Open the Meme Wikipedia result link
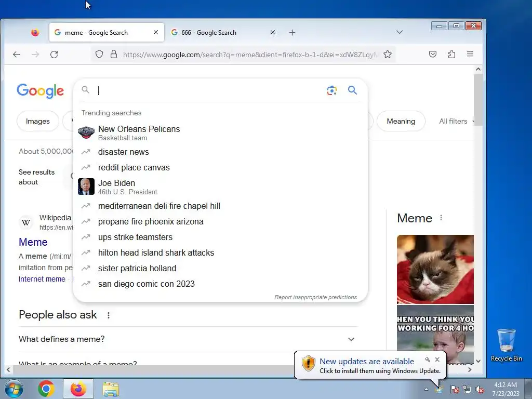The height and width of the screenshot is (399, 532). [33, 242]
